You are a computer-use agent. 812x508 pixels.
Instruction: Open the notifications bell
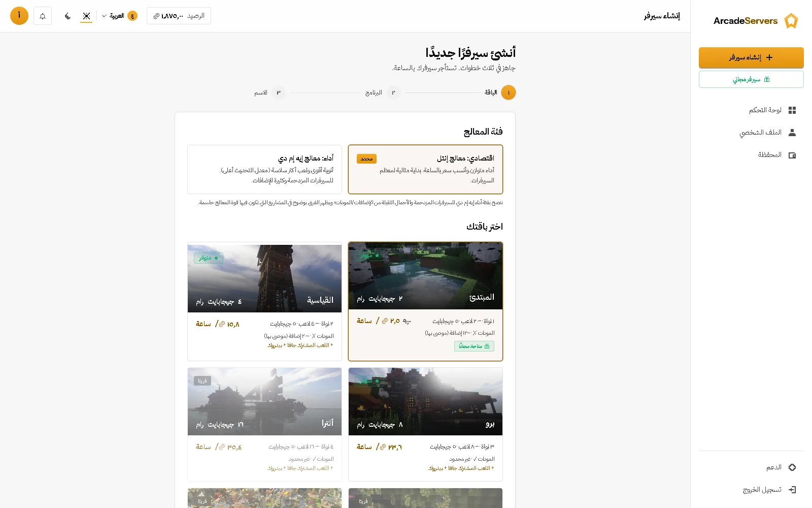(x=43, y=16)
